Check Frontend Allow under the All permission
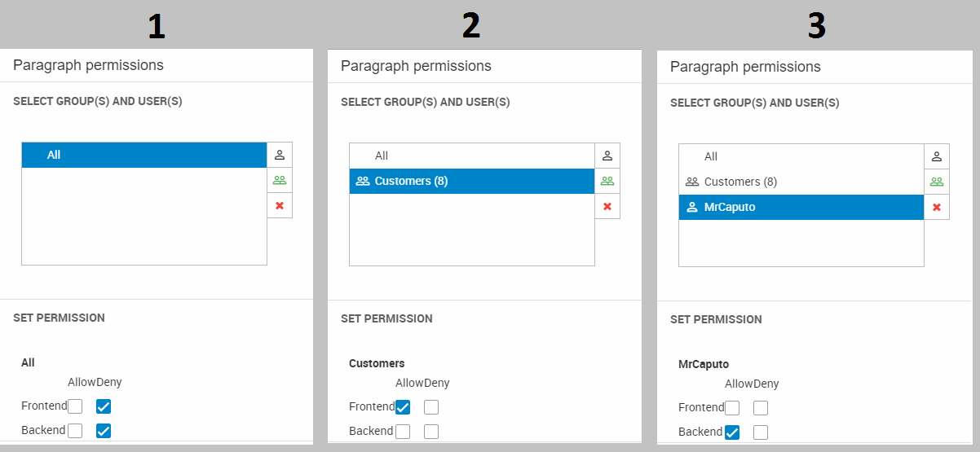Viewport: 980px width, 452px height. 75,406
